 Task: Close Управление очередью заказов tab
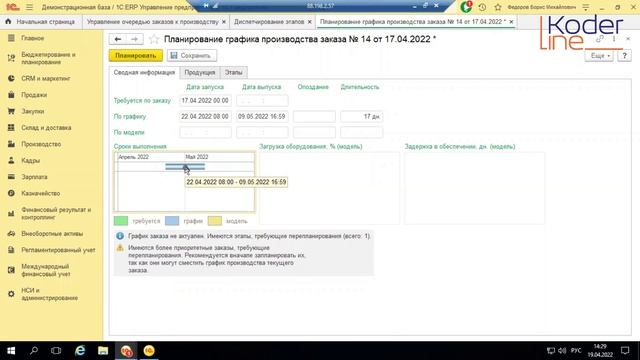224,22
